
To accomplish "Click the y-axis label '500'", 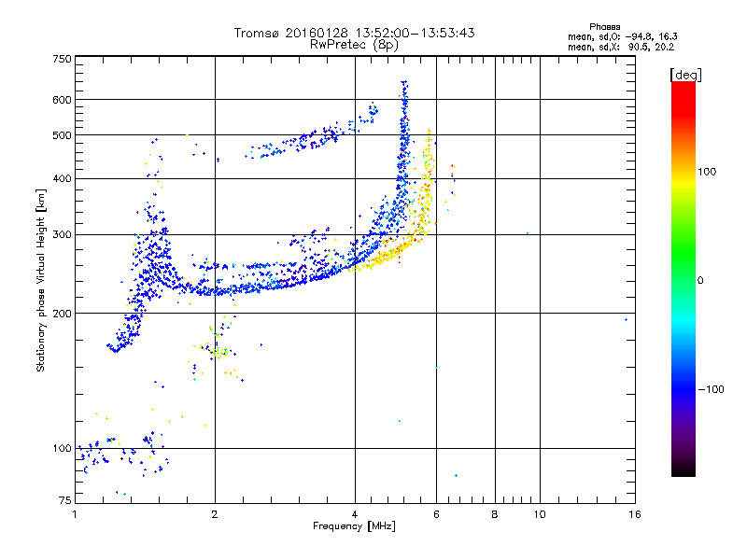I will point(62,135).
